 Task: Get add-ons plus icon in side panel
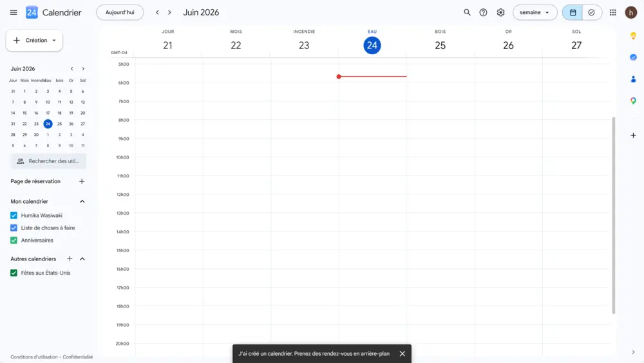click(x=633, y=135)
